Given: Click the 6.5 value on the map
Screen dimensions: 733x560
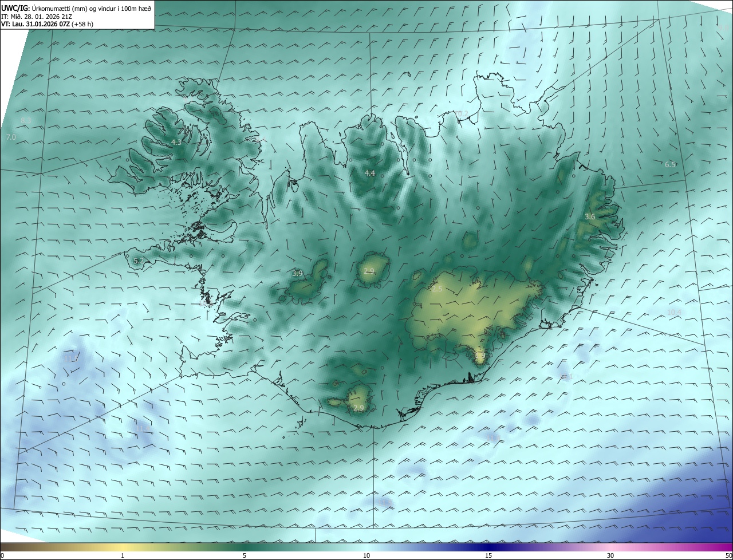Looking at the screenshot, I should point(670,164).
